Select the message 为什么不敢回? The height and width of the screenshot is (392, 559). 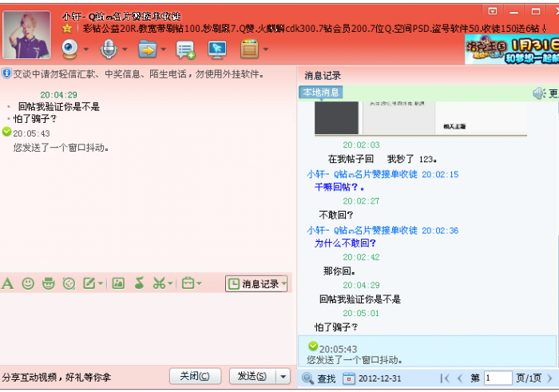point(345,243)
